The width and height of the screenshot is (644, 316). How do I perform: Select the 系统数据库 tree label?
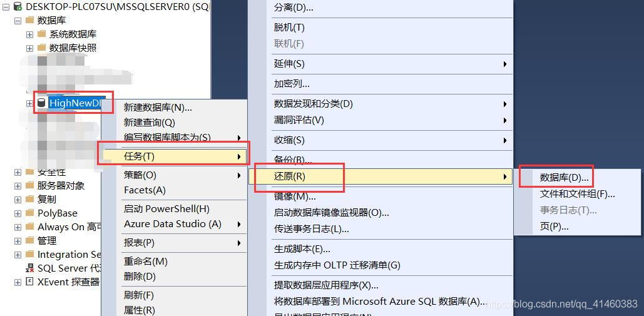(73, 34)
